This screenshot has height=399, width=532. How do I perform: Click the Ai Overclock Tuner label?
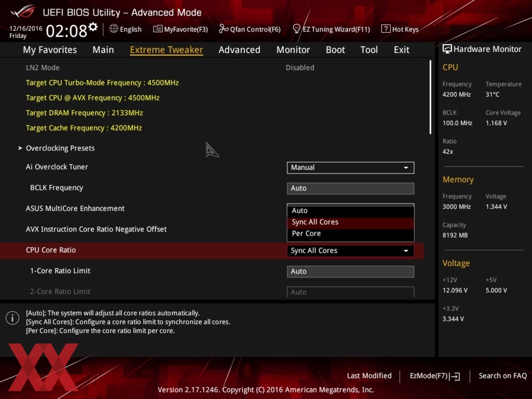57,167
